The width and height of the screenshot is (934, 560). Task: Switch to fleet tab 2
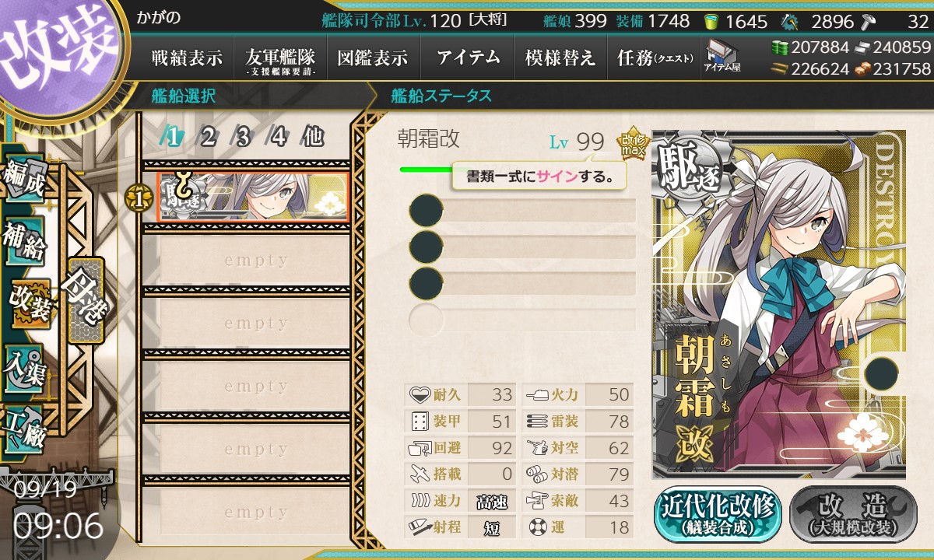click(208, 138)
